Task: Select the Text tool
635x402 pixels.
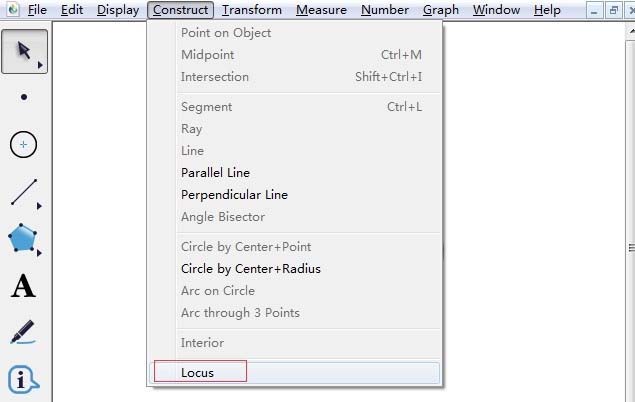Action: (23, 287)
